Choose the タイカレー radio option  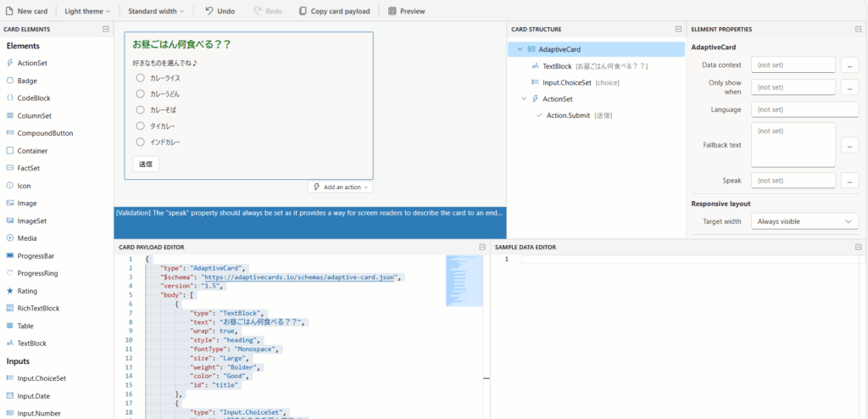[140, 126]
